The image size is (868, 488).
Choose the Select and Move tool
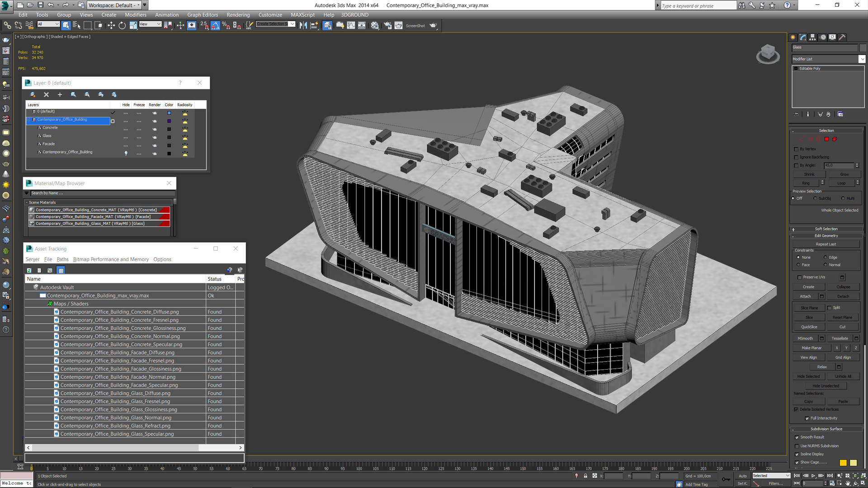tap(111, 25)
